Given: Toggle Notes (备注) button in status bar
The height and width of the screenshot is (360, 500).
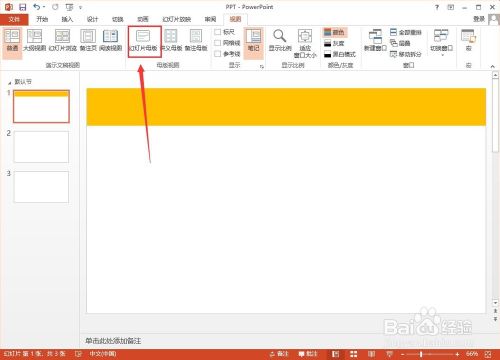Looking at the screenshot, I should pyautogui.click(x=279, y=354).
